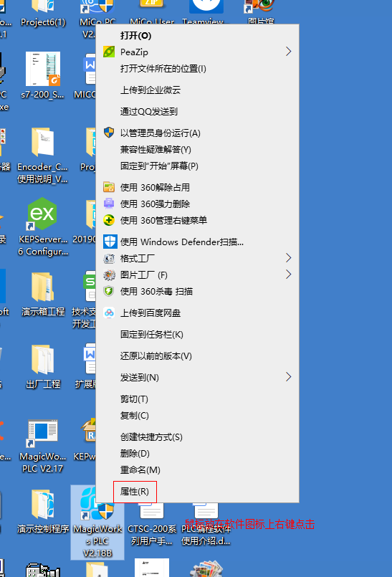The width and height of the screenshot is (392, 577).
Task: Select the s7-200_S... document icon
Action: (43, 69)
